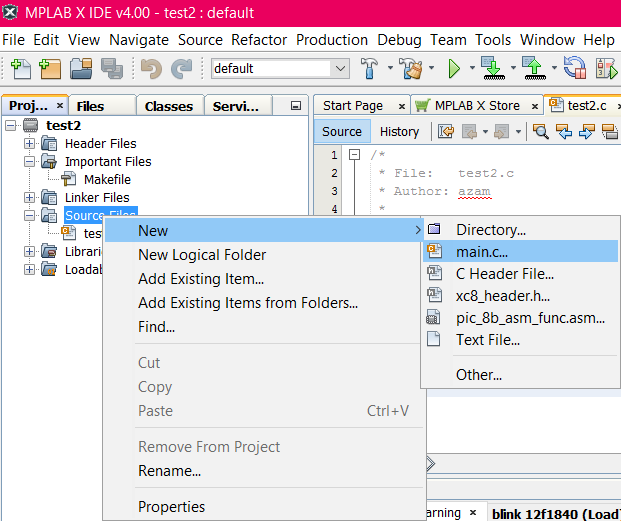
Task: Close the Start Page tab
Action: [402, 106]
